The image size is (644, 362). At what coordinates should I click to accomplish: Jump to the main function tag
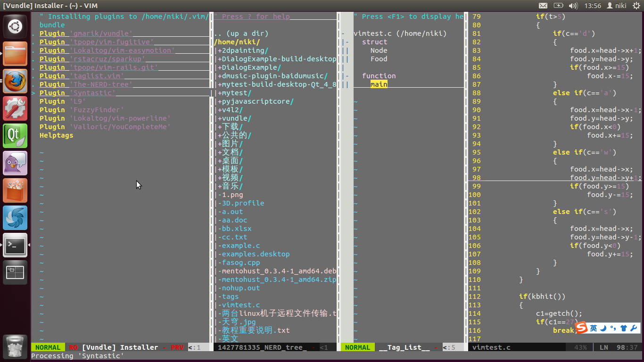(x=379, y=84)
